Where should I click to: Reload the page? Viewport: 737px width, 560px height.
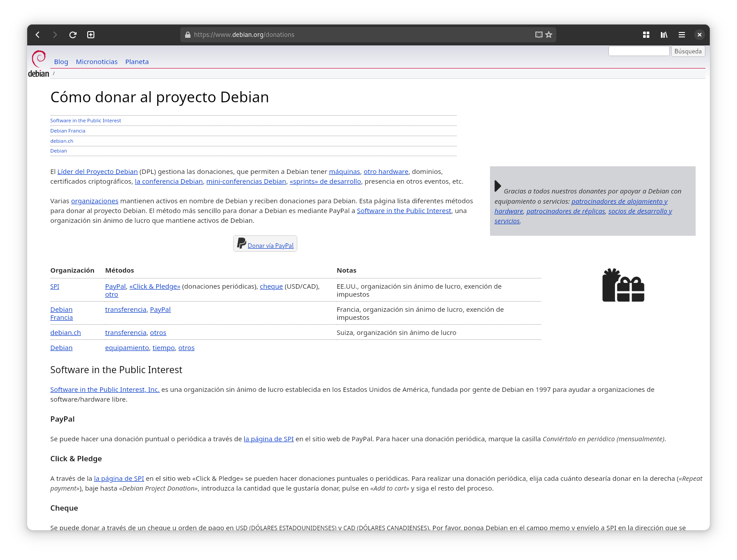pyautogui.click(x=73, y=35)
